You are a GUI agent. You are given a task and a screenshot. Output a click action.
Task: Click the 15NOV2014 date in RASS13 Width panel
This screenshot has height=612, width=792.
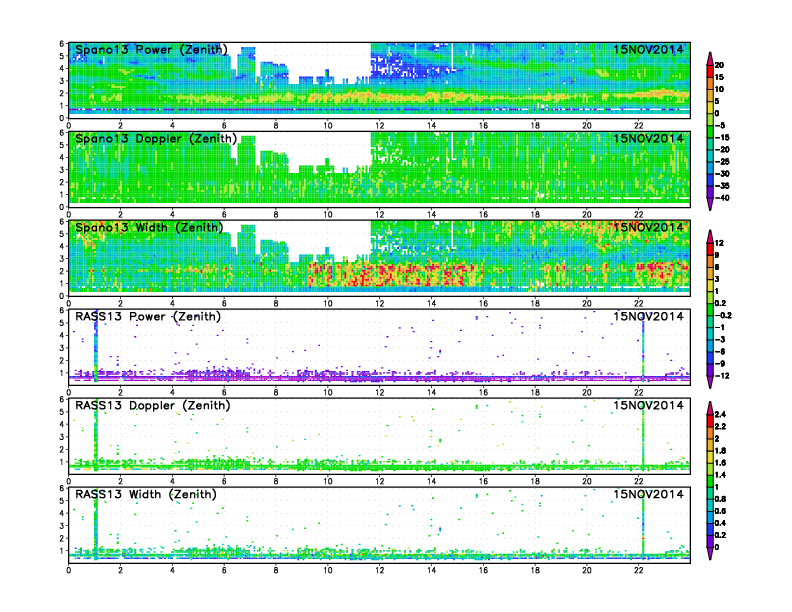click(x=649, y=495)
